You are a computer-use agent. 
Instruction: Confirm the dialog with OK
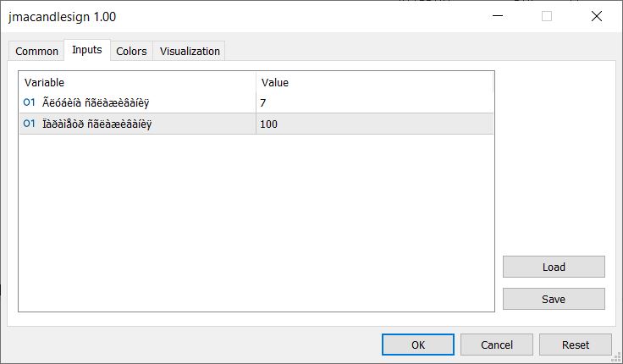point(418,345)
